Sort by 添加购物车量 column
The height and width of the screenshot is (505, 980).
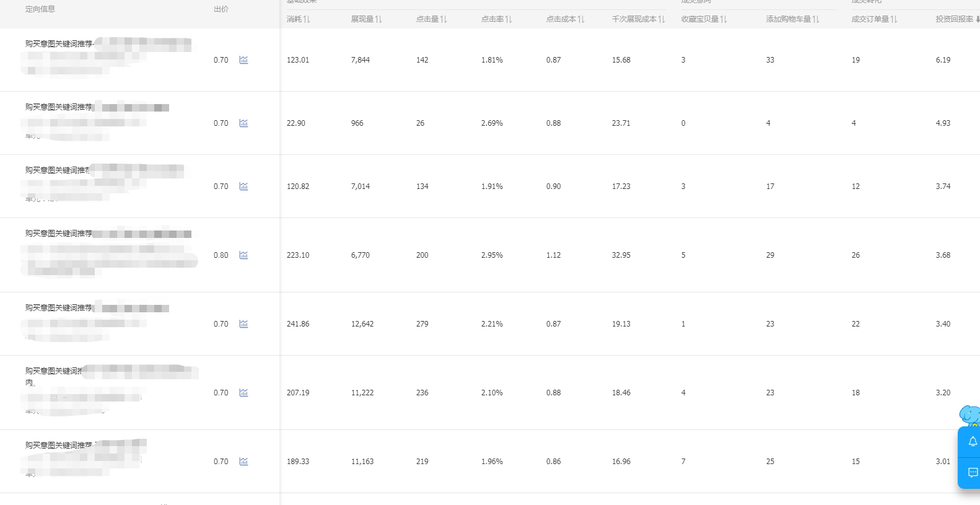point(793,19)
